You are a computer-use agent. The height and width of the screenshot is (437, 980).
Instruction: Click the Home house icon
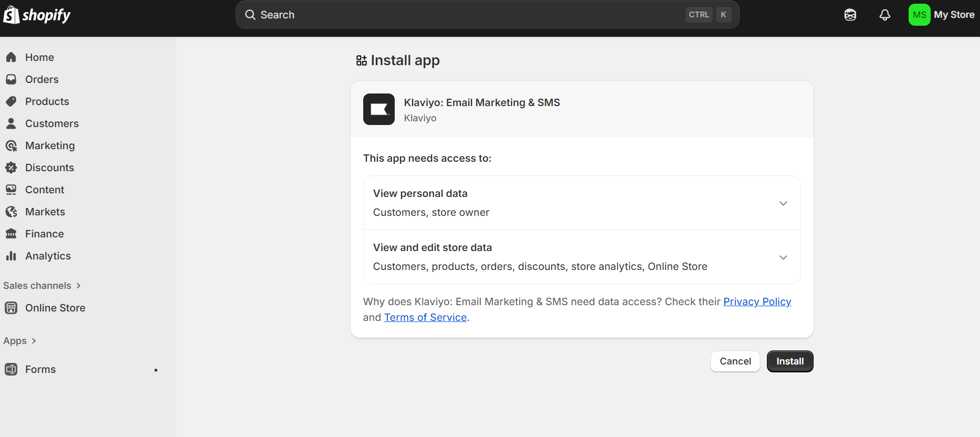click(11, 57)
